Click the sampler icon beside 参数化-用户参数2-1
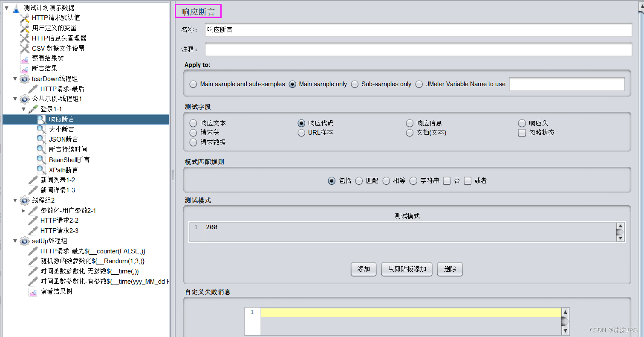This screenshot has width=644, height=337. pyautogui.click(x=33, y=211)
